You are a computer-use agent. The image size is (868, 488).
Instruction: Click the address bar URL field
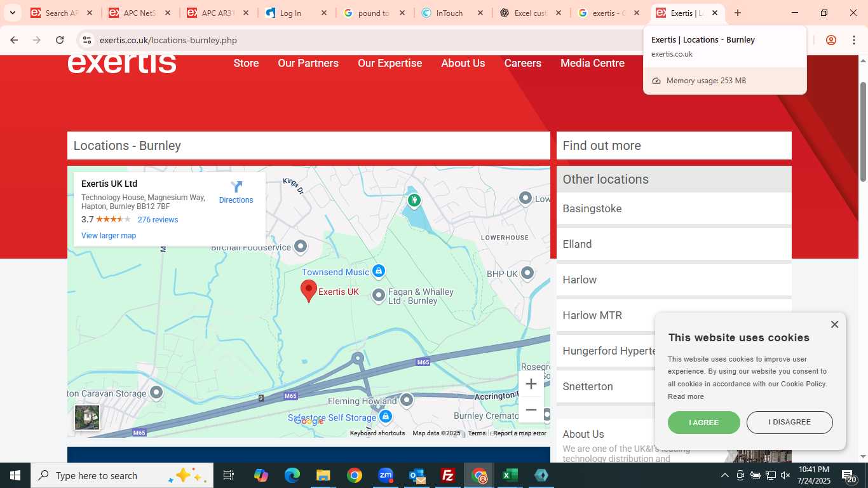coord(369,40)
